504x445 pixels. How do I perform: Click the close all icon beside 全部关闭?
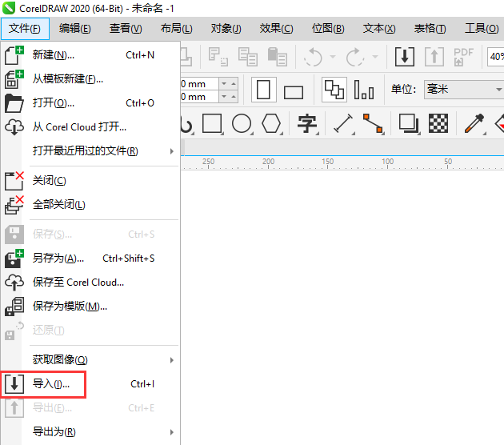click(x=14, y=205)
